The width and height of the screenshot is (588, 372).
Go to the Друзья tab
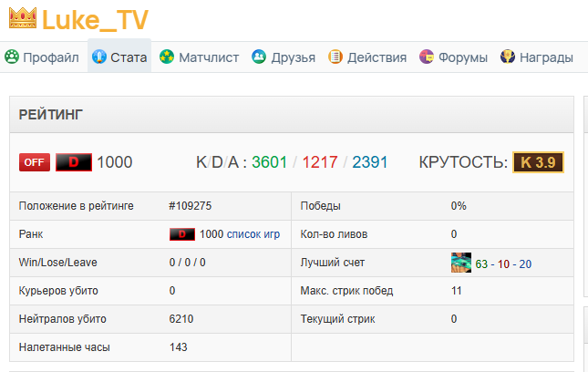click(284, 57)
